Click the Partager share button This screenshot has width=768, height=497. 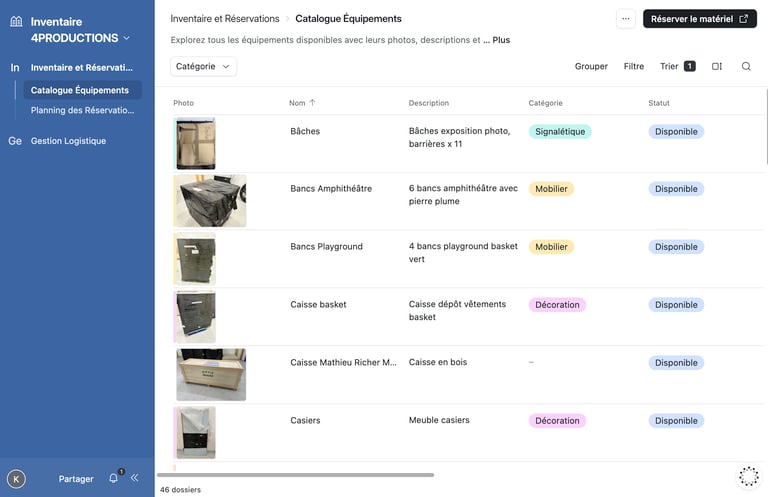pyautogui.click(x=76, y=479)
